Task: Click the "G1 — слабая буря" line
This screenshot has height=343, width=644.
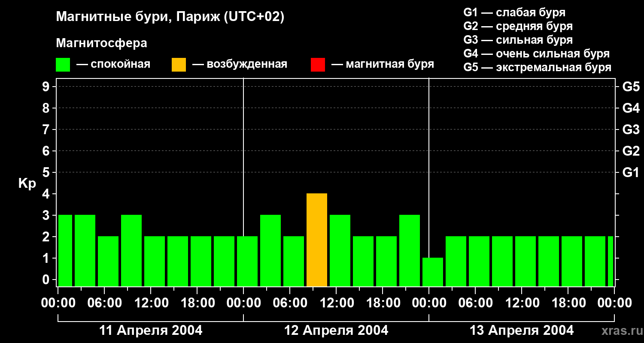Action: point(514,12)
